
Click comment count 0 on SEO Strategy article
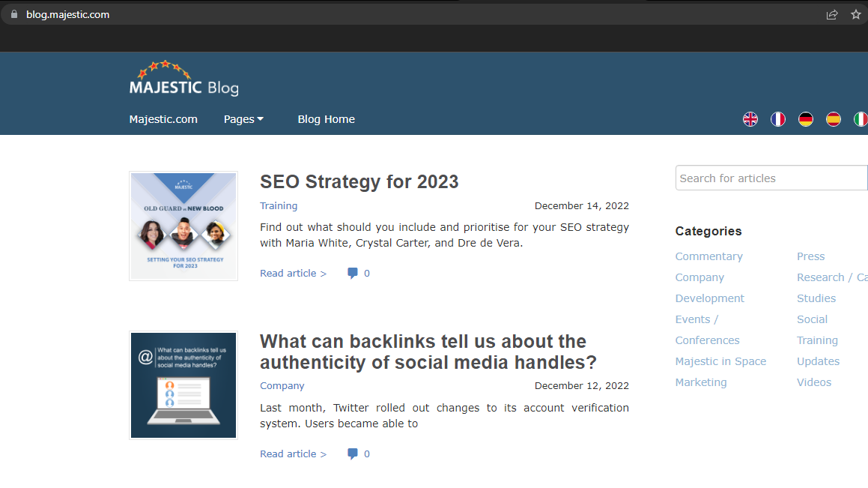(x=366, y=273)
